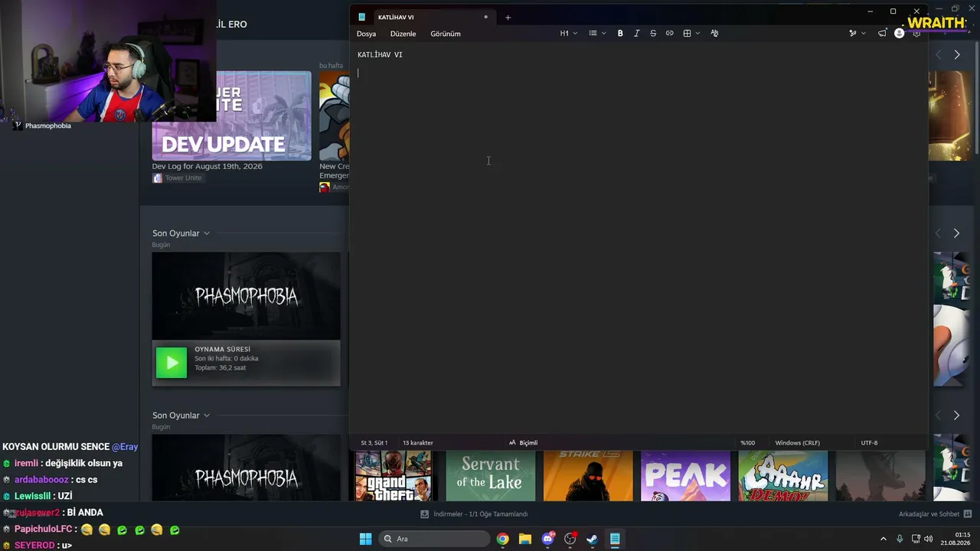This screenshot has width=980, height=551.
Task: Expand the rewrite tool dropdown arrow
Action: click(x=864, y=34)
